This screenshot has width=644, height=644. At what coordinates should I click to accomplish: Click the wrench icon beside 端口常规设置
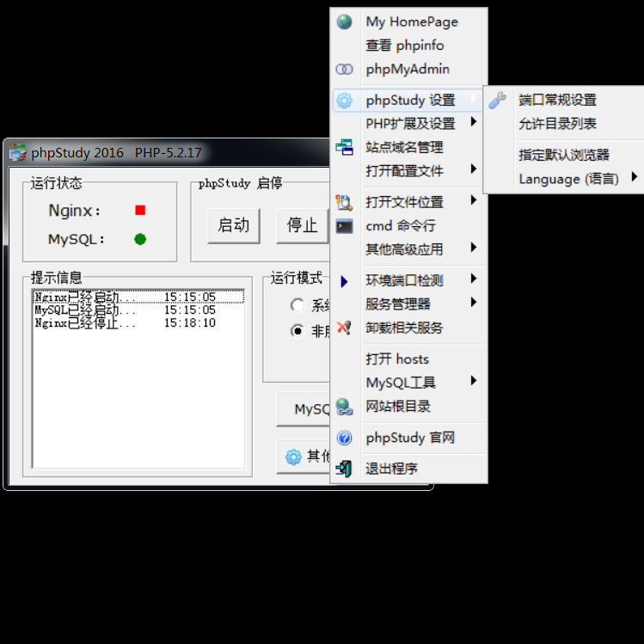click(x=497, y=101)
